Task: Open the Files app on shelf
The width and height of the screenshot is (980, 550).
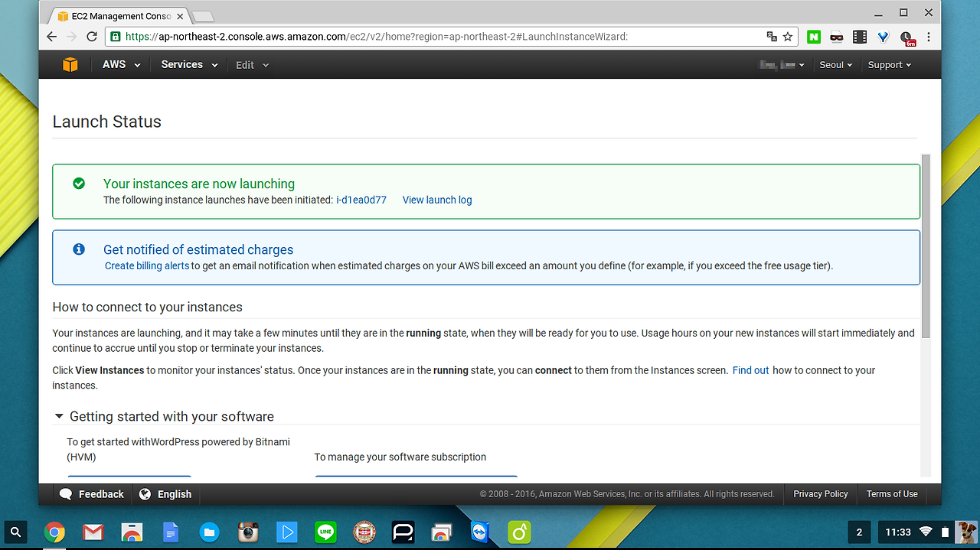Action: (x=209, y=532)
